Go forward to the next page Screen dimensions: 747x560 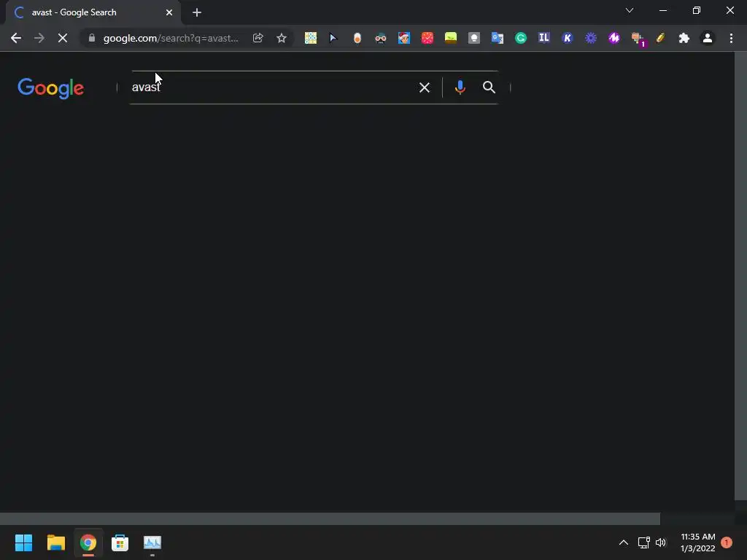coord(39,38)
